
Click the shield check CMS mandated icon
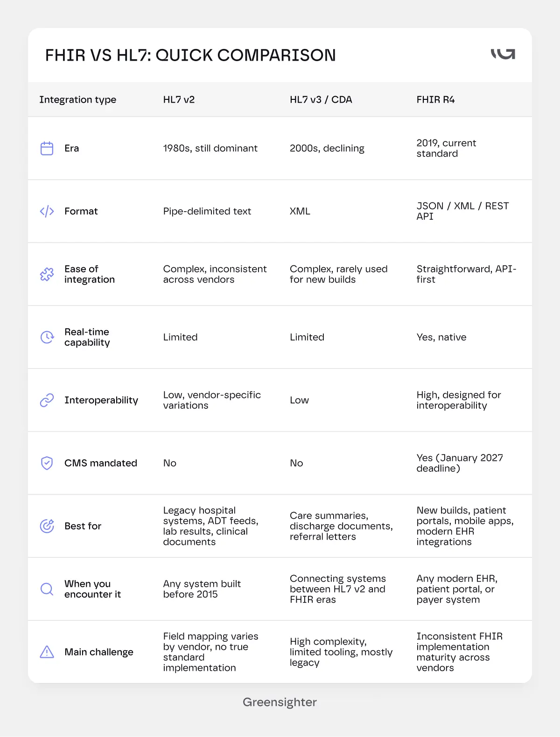[47, 463]
